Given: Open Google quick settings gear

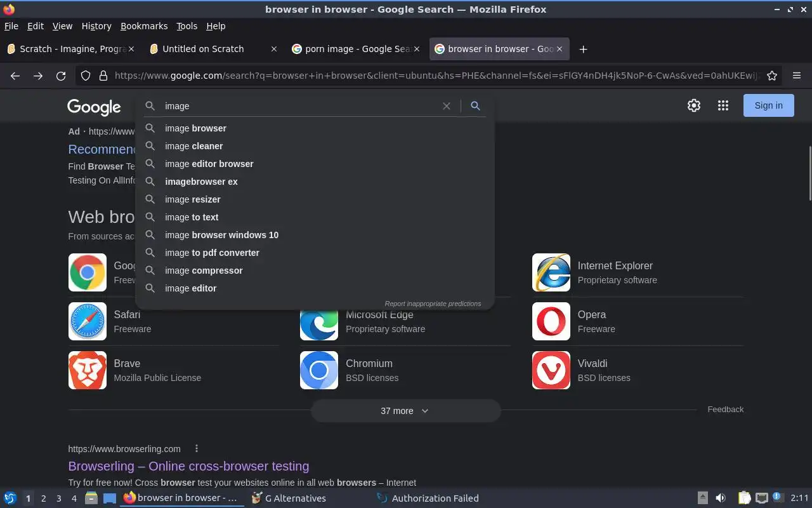Looking at the screenshot, I should click(x=694, y=105).
